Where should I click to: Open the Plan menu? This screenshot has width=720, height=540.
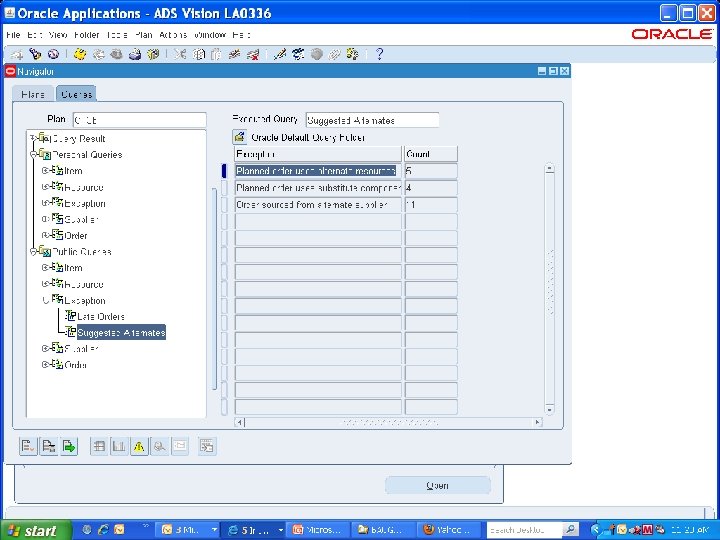(x=144, y=35)
